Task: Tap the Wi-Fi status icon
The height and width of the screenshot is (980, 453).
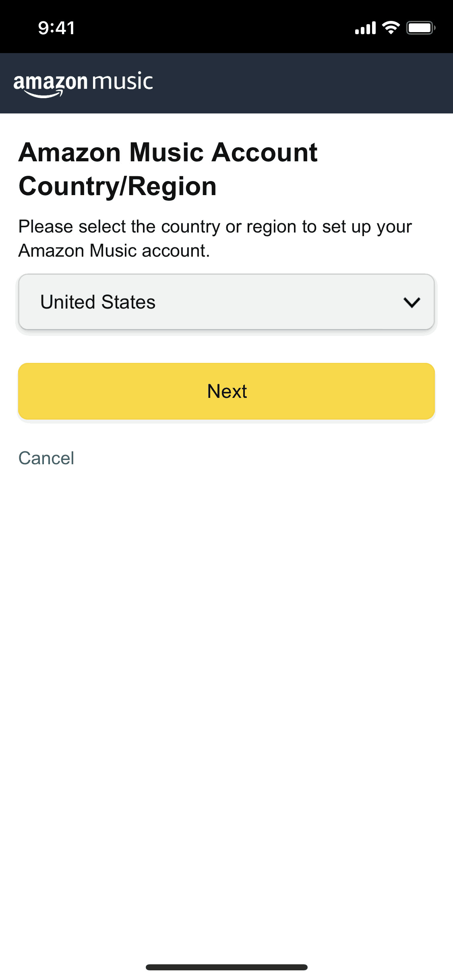Action: 391,28
